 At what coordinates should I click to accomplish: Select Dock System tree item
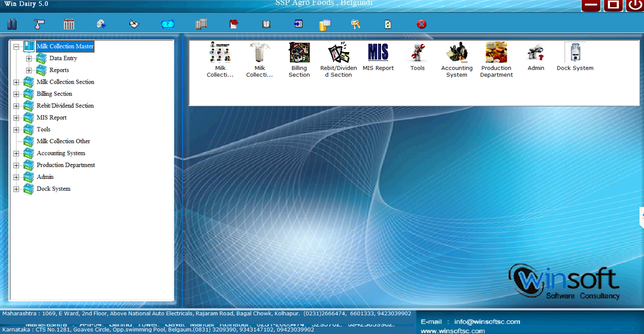coord(53,189)
